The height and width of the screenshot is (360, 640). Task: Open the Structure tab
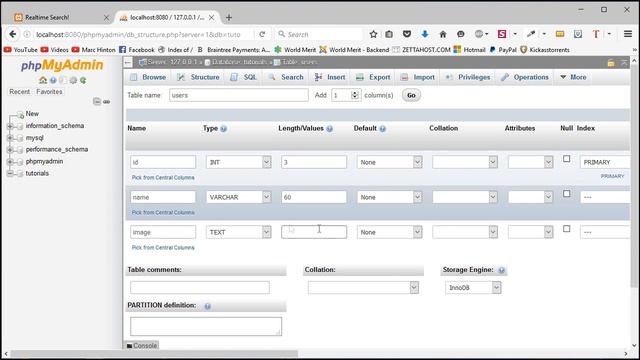[x=198, y=77]
